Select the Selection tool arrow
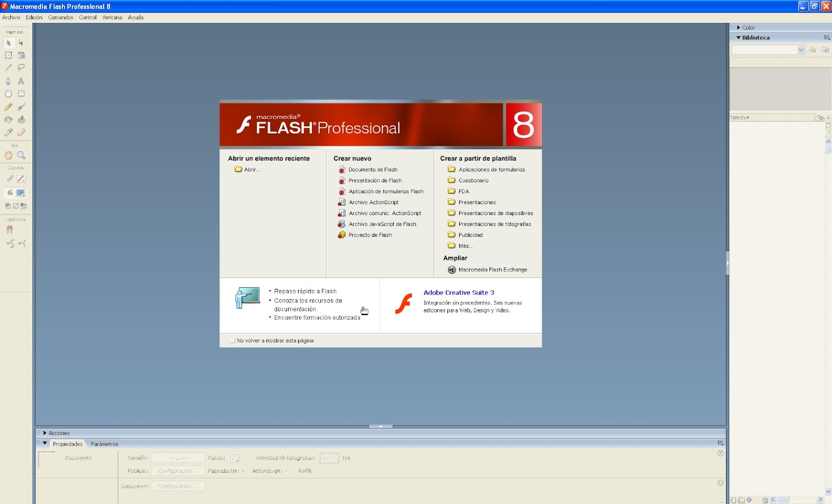Screen dimensions: 832x504 (x=9, y=43)
